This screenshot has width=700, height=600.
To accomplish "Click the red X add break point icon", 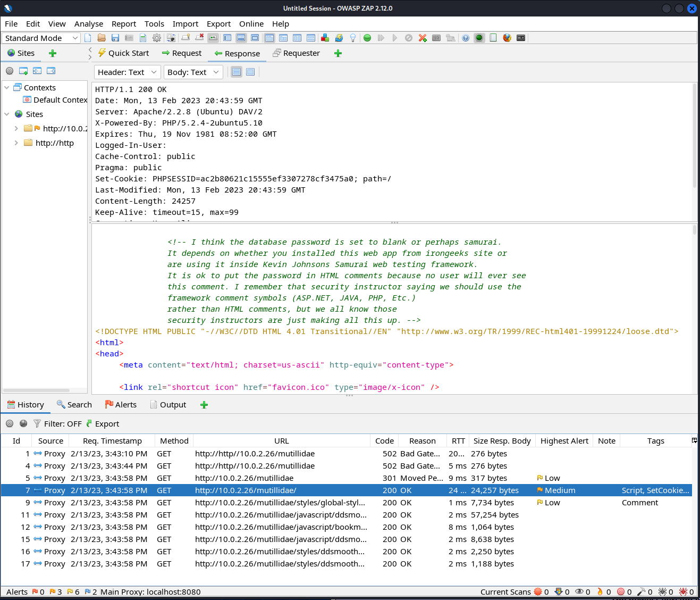I will (423, 38).
